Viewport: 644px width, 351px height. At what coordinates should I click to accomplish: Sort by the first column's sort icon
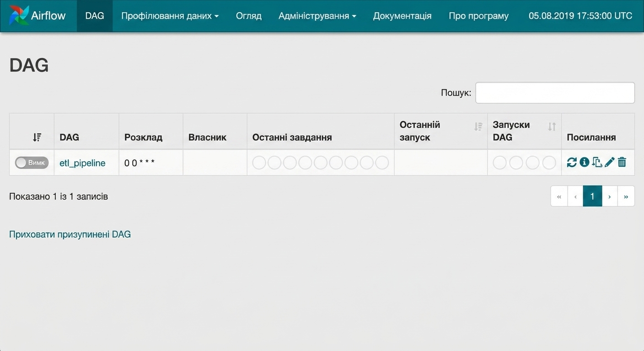(37, 137)
